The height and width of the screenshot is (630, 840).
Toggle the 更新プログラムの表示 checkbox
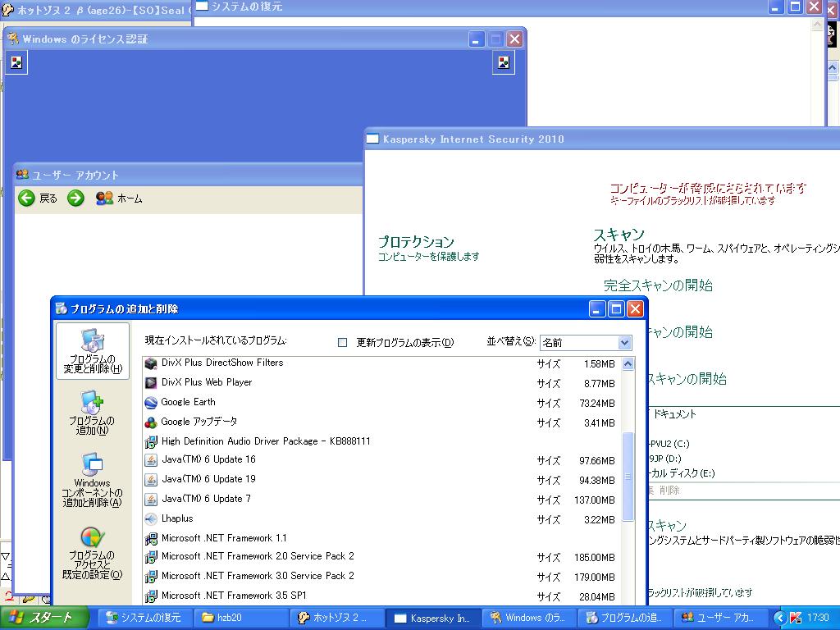pyautogui.click(x=342, y=342)
